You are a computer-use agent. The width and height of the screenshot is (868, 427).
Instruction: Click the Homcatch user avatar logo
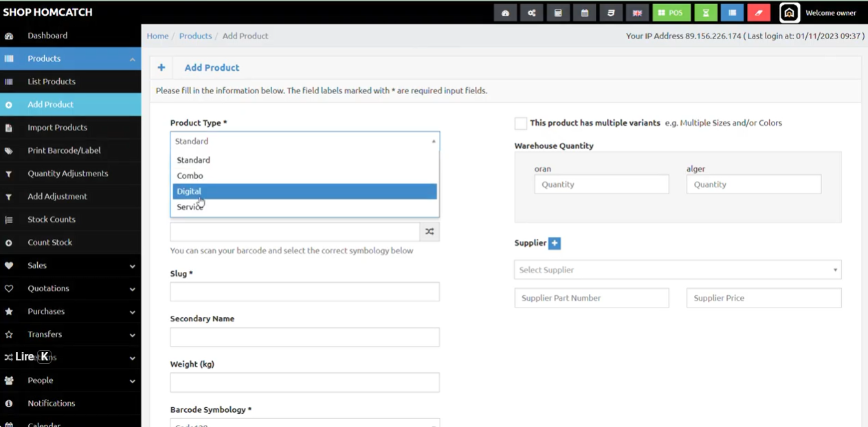coord(789,13)
